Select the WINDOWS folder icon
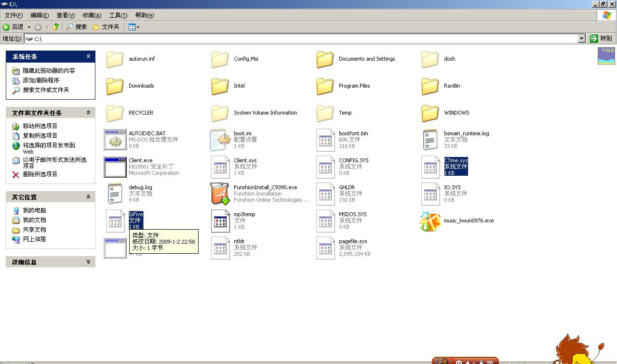This screenshot has width=617, height=364. coord(430,113)
